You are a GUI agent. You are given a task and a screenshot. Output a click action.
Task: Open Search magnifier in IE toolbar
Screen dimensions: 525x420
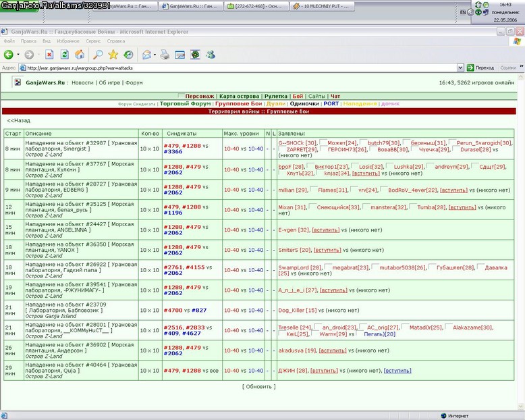[x=98, y=55]
